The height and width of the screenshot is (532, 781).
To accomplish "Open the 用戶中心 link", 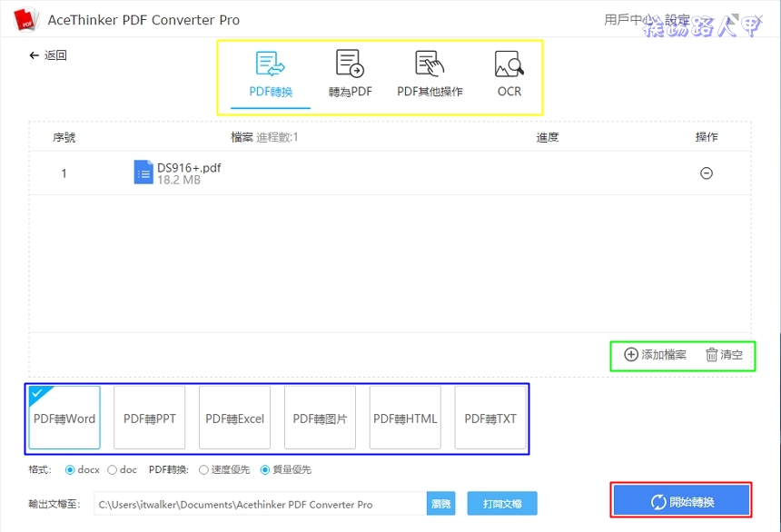I will pos(628,20).
